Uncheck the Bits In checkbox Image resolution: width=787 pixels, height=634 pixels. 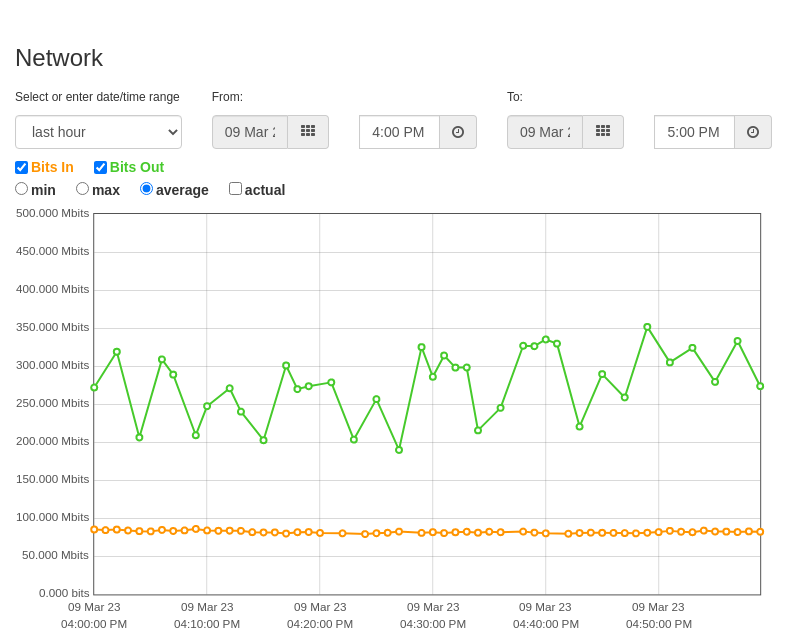pos(21,167)
